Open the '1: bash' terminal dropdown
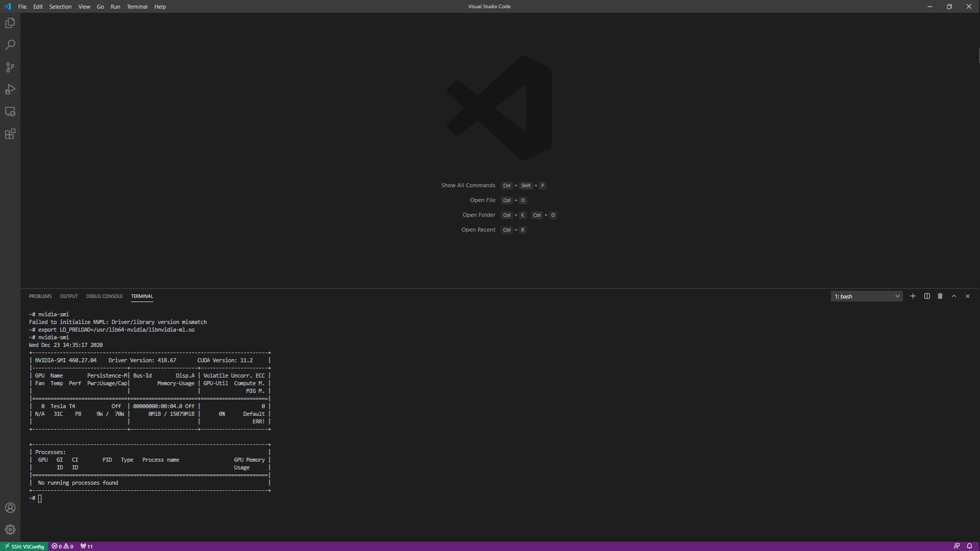 click(866, 296)
